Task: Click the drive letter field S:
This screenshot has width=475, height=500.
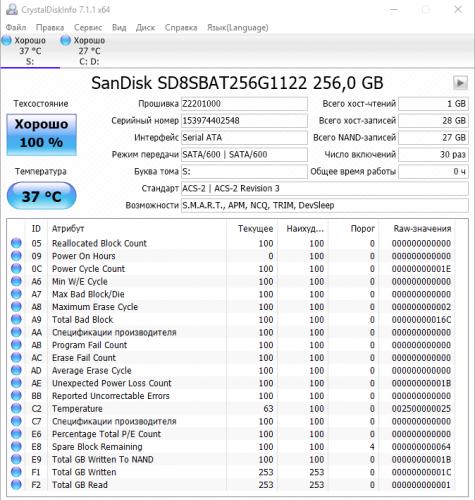Action: [244, 172]
